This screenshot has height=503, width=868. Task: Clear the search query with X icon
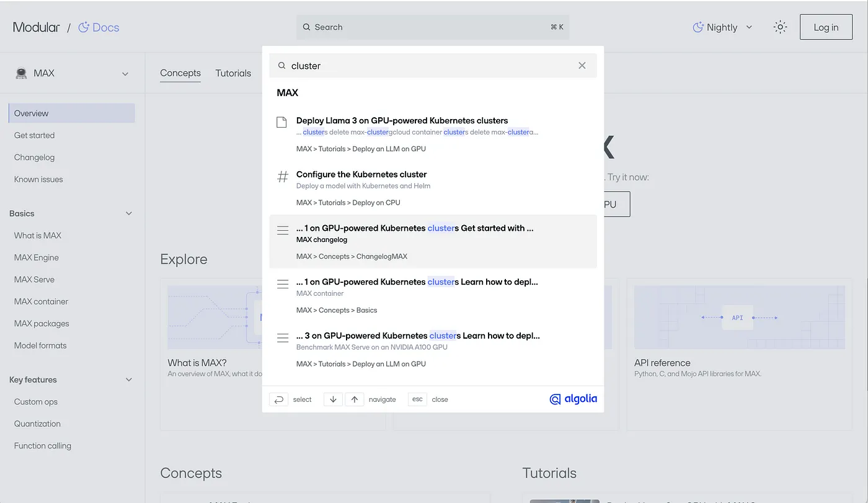point(582,66)
